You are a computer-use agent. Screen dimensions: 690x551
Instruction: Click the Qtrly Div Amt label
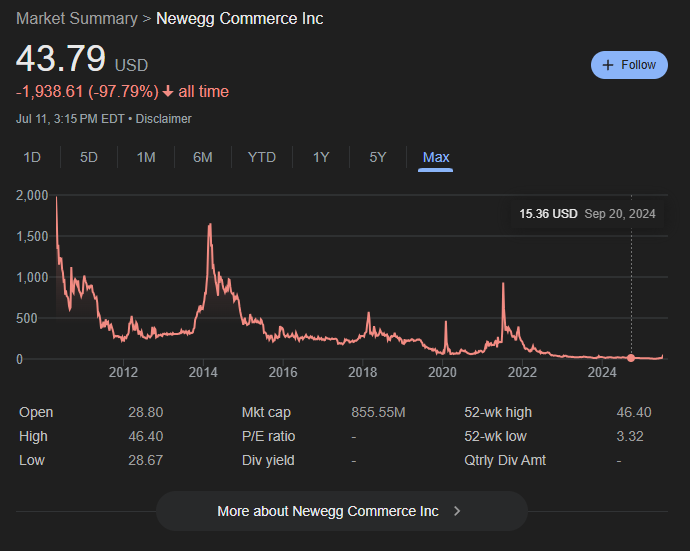[x=505, y=460]
